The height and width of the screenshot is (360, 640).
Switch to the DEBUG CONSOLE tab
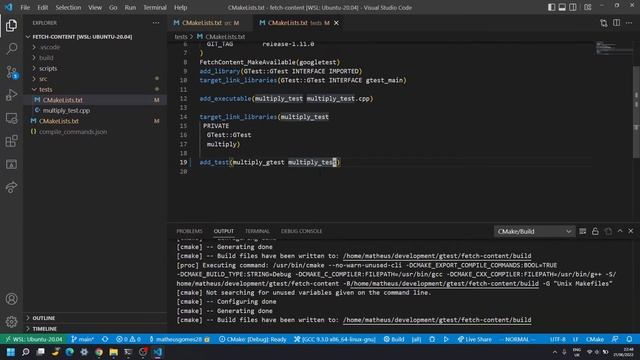click(x=302, y=231)
